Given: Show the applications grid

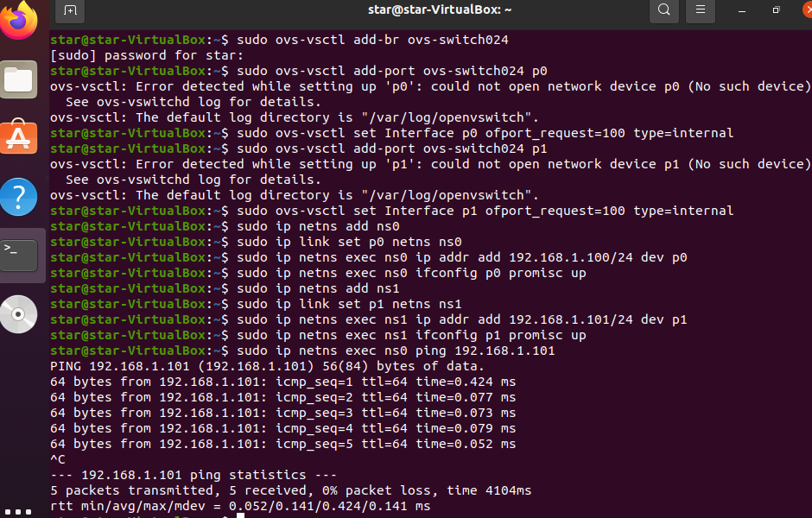Looking at the screenshot, I should click(x=19, y=511).
